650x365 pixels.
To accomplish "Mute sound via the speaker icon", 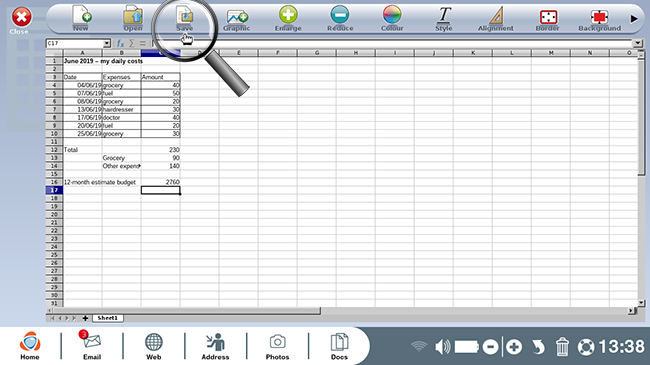I will coord(443,347).
